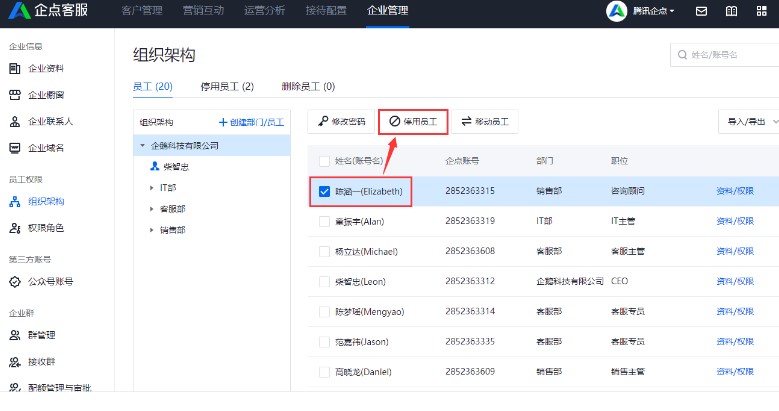Click the 创建部门/员工 link
Viewport: 779px width, 411px height.
(x=250, y=122)
